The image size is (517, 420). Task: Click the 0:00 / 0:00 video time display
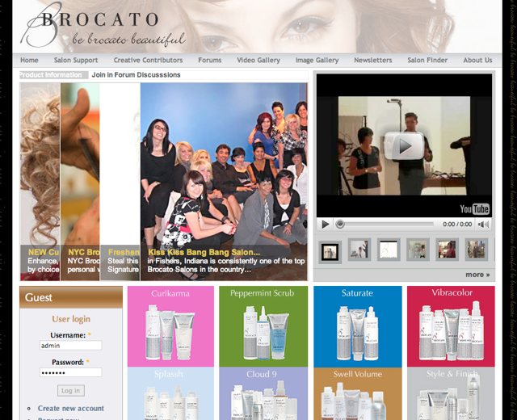[457, 225]
